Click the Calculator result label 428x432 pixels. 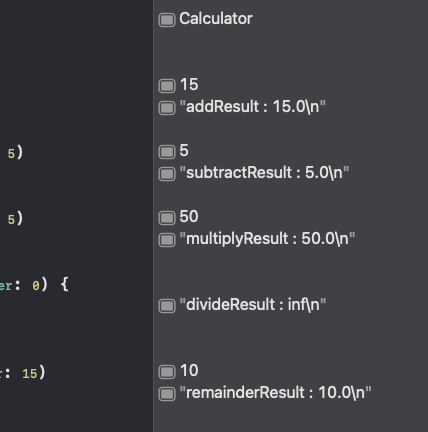click(216, 19)
